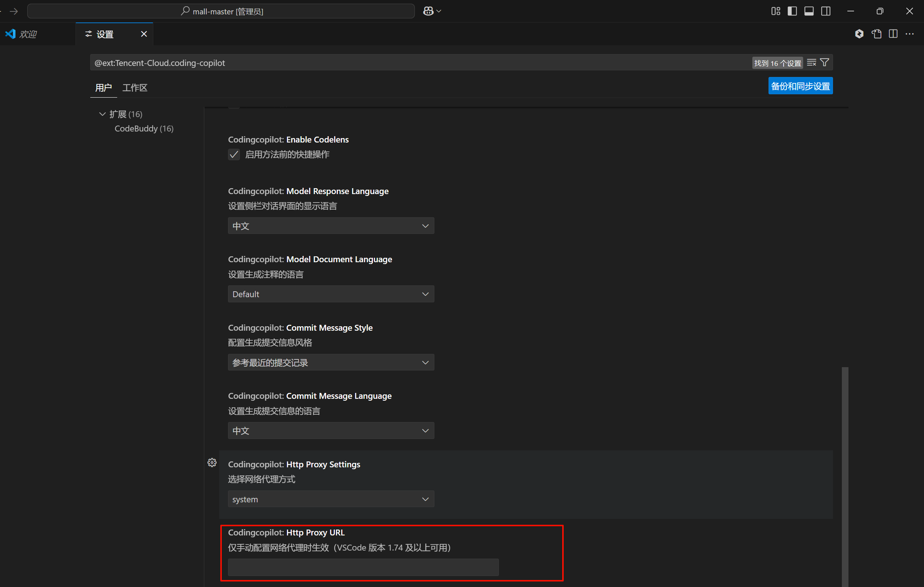Toggle the bottom panel layout icon

[809, 11]
